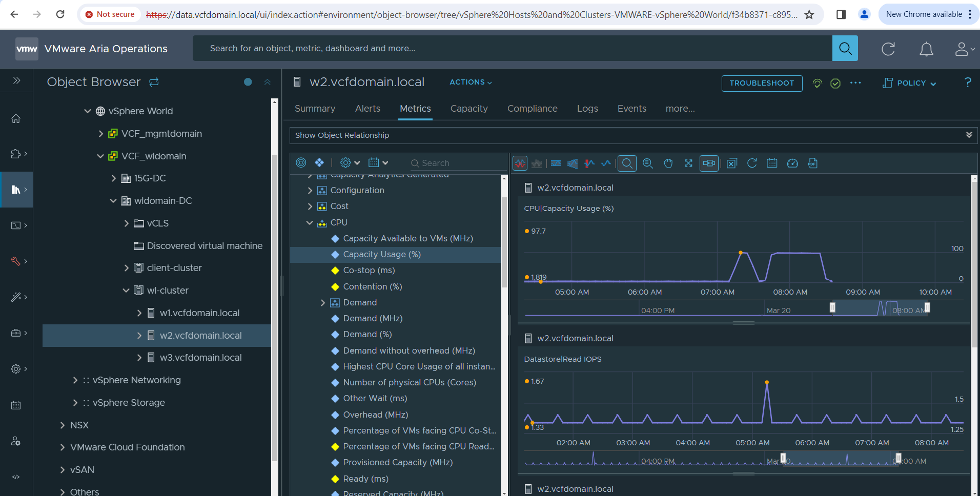
Task: Switch to the Summary tab
Action: pos(315,109)
